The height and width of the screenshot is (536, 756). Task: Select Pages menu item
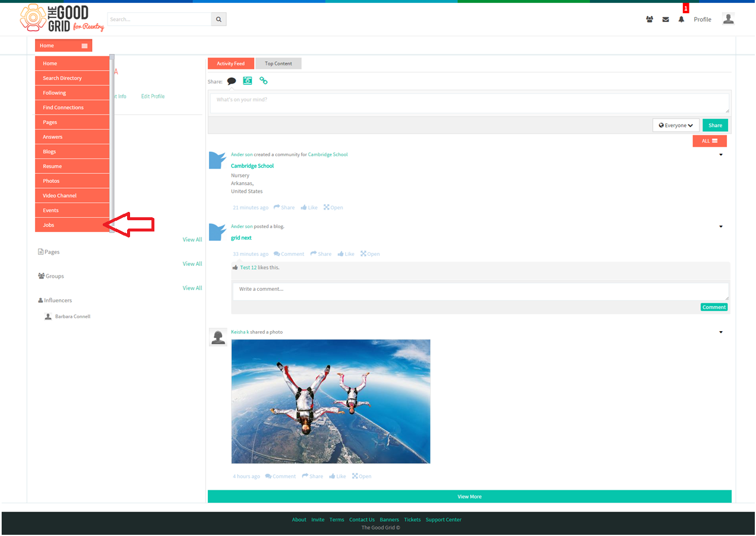(72, 122)
